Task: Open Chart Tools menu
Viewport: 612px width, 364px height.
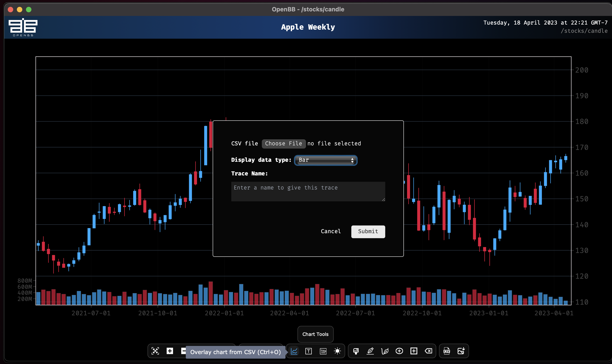Action: (x=316, y=334)
